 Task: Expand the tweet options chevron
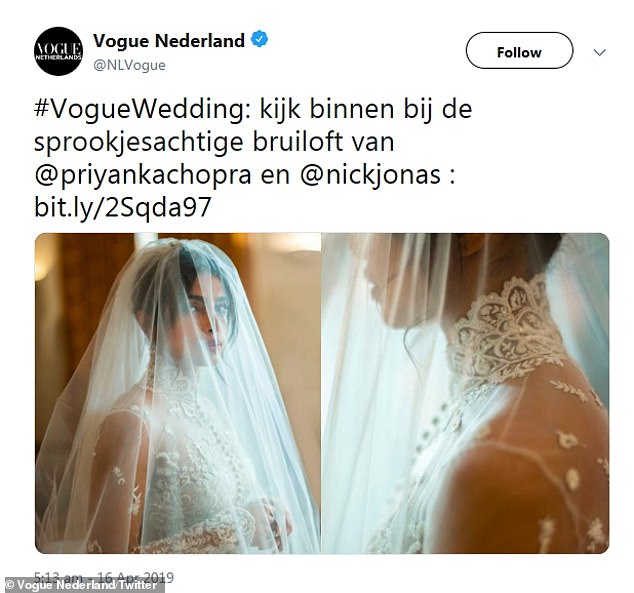(x=599, y=52)
